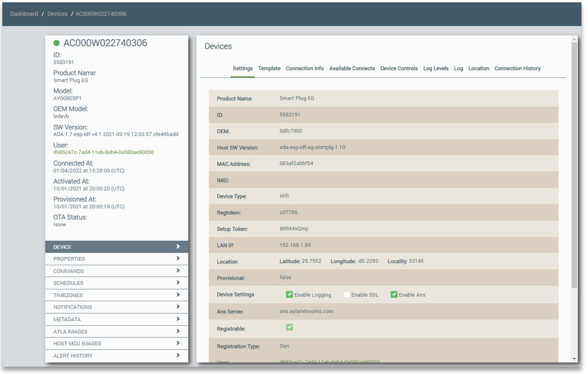Image resolution: width=588 pixels, height=374 pixels.
Task: Click Device Type value Wifi
Action: (x=284, y=196)
